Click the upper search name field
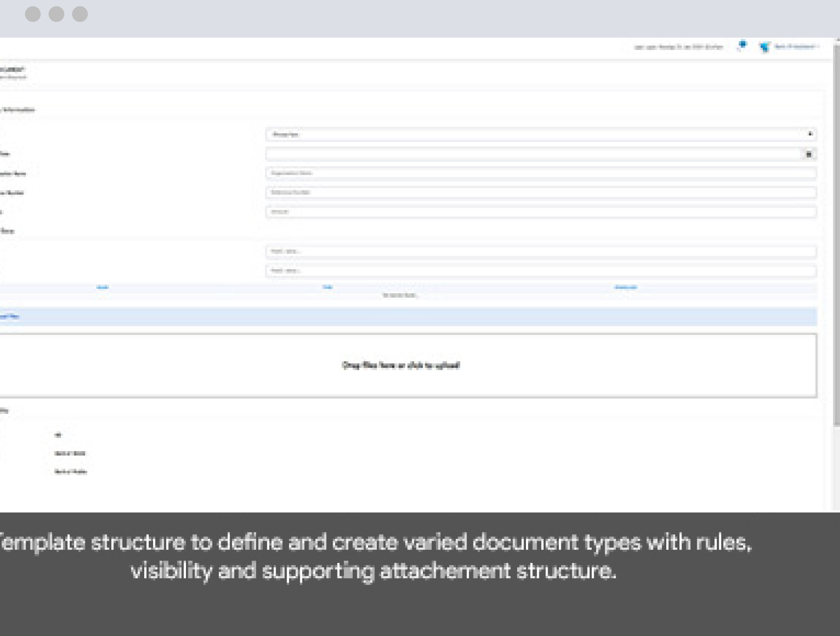Viewport: 840px width, 636px height. point(541,252)
